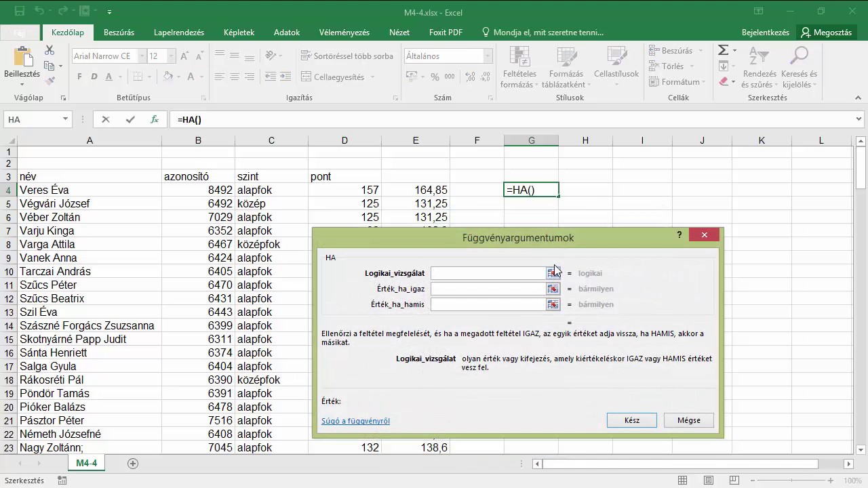Screen dimensions: 868x488
Task: Click the Sortöréssel több sorba wrap text
Action: (347, 56)
